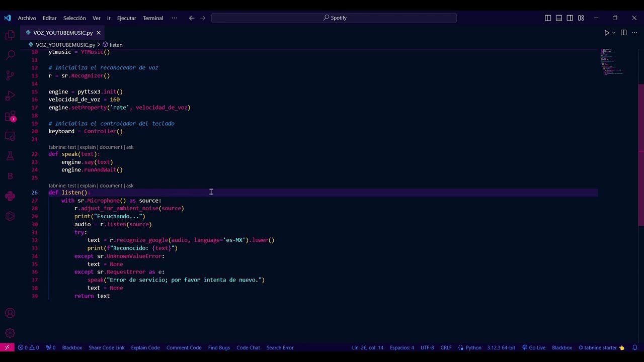Open the Manage gear icon
Viewport: 644px width, 362px height.
point(10,333)
